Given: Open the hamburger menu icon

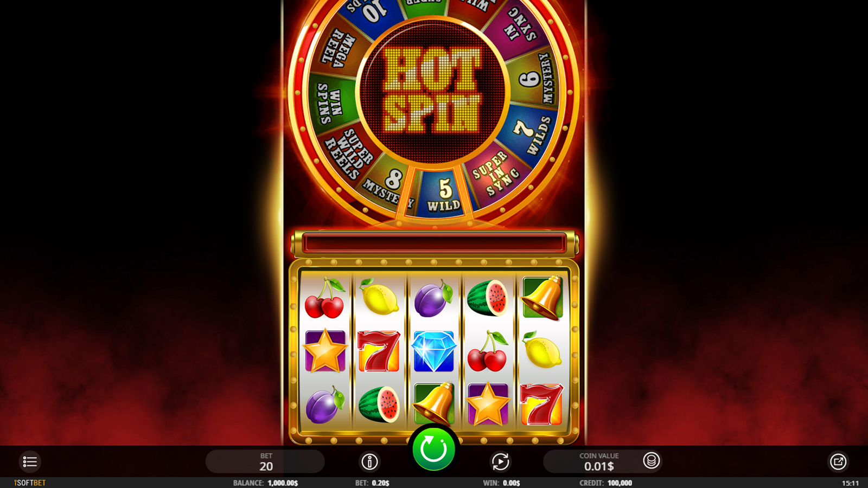Looking at the screenshot, I should (x=30, y=462).
